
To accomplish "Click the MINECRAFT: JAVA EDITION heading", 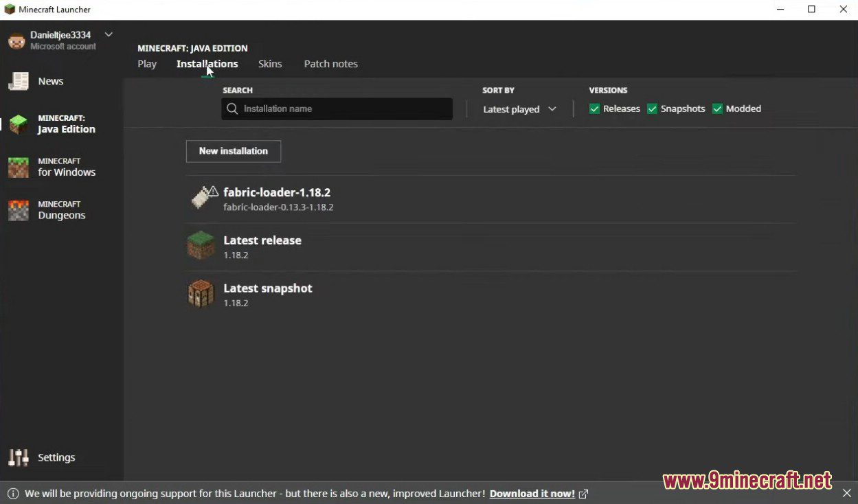I will coord(192,48).
